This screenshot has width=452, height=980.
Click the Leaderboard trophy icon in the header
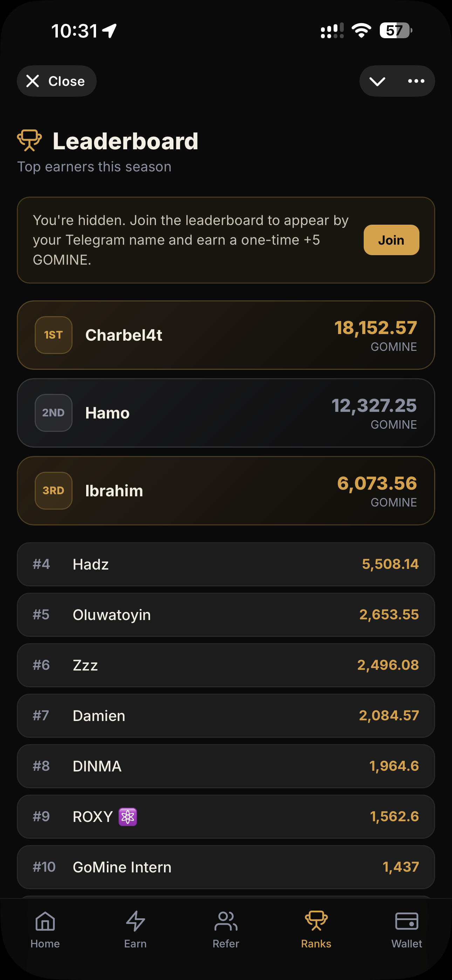pyautogui.click(x=29, y=141)
